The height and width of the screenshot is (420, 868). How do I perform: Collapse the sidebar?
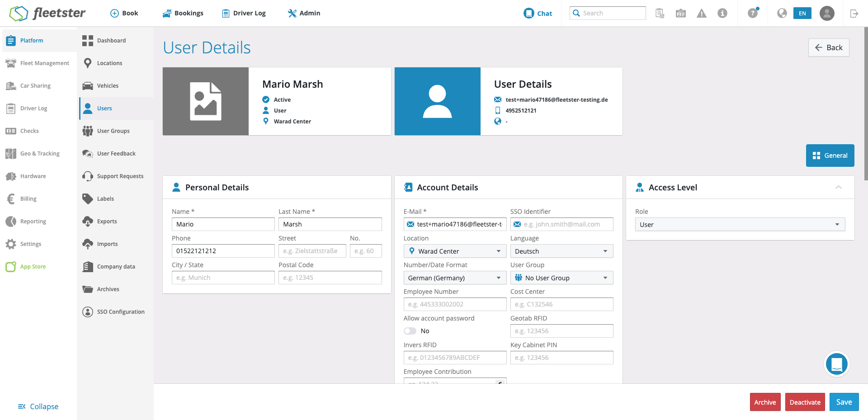tap(38, 406)
